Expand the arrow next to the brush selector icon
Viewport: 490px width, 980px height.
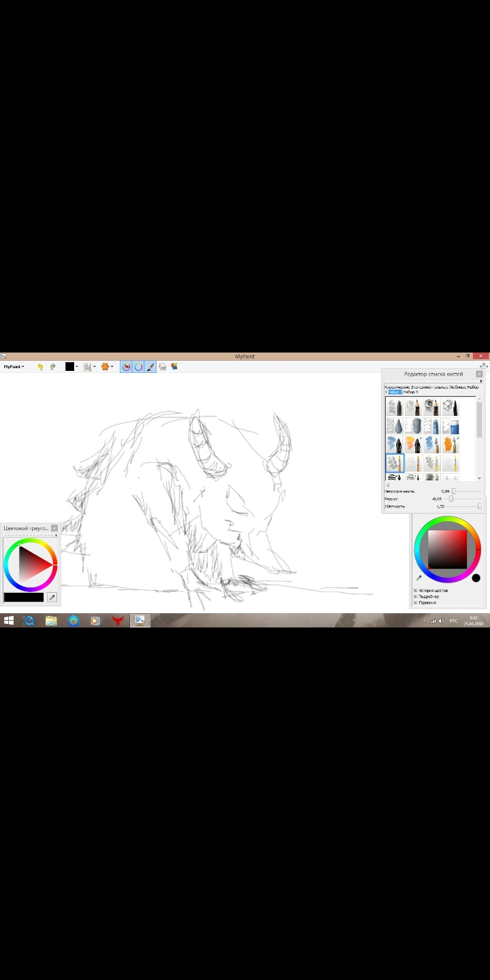tap(95, 367)
